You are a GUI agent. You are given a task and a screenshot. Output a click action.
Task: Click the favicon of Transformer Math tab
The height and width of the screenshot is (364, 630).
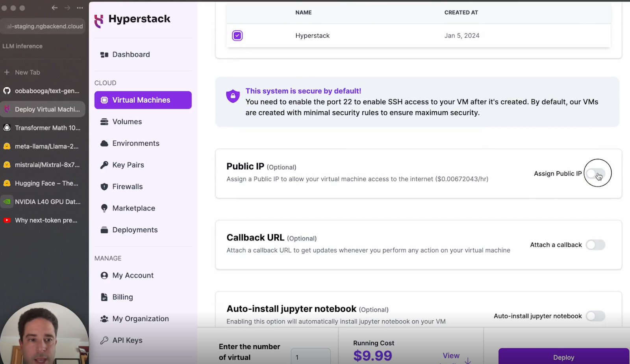pyautogui.click(x=7, y=128)
